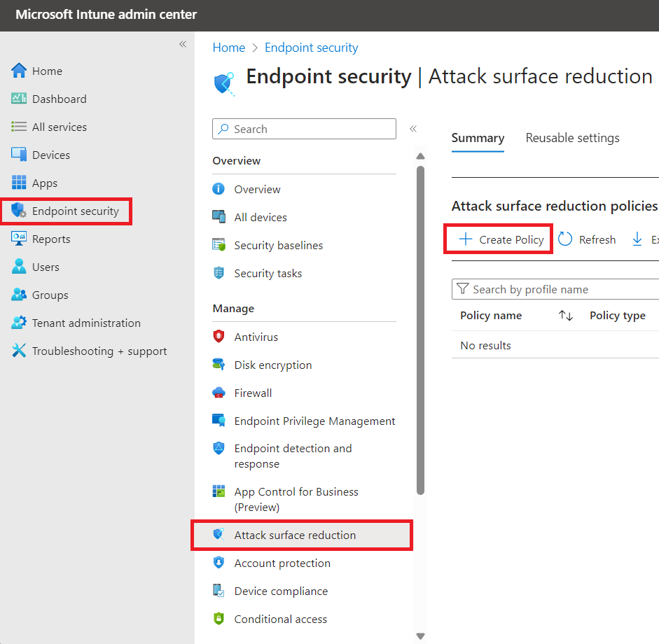Open Endpoint detection and response
The width and height of the screenshot is (659, 644).
point(292,456)
